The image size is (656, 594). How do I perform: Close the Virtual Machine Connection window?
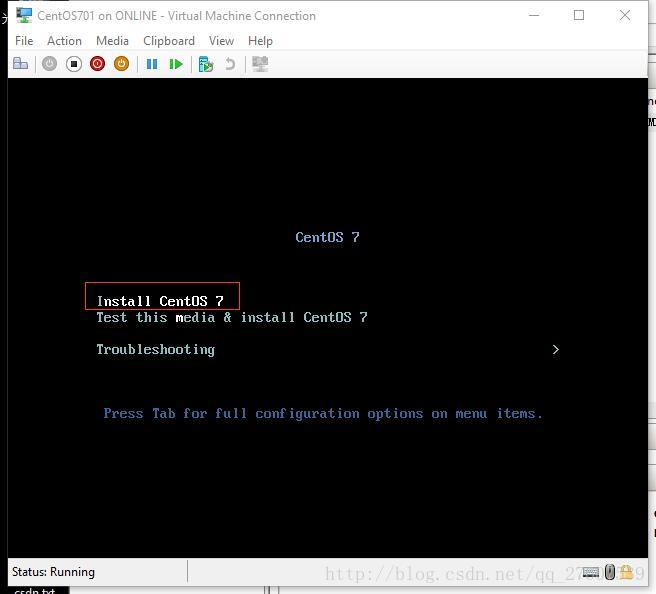coord(625,15)
